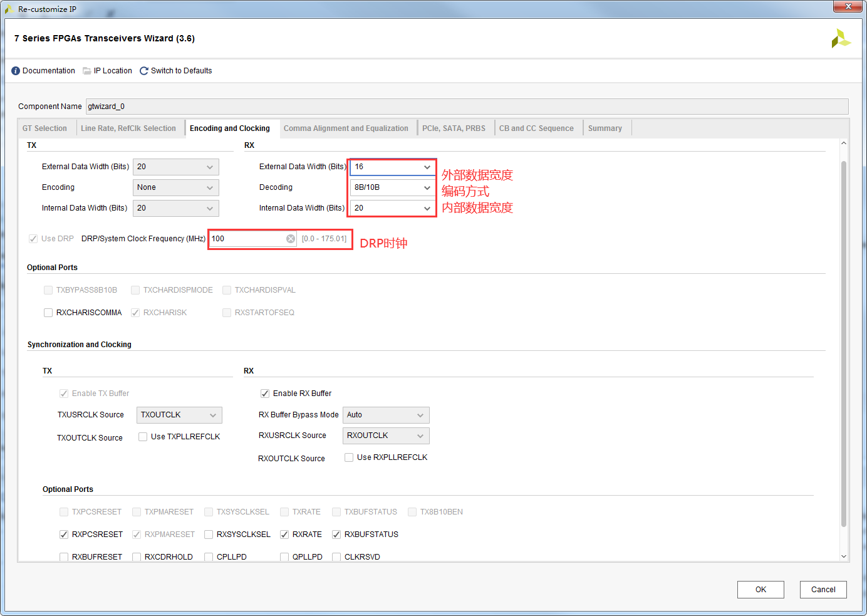Open RX External Data Width dropdown
This screenshot has width=867, height=616.
point(393,167)
